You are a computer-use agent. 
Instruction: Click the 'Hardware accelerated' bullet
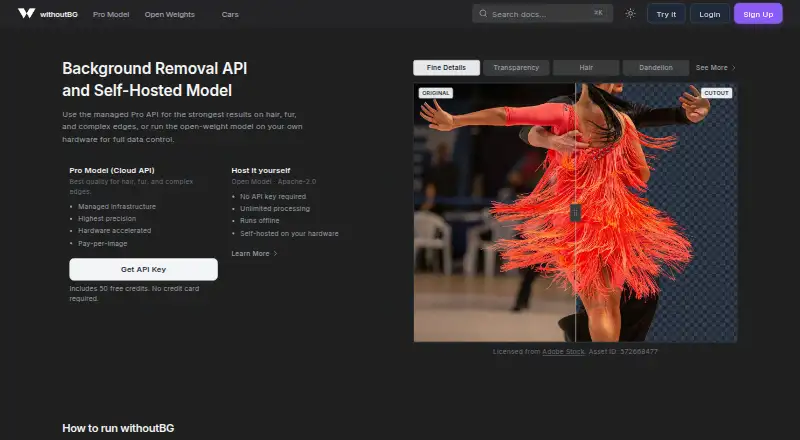[x=114, y=231]
